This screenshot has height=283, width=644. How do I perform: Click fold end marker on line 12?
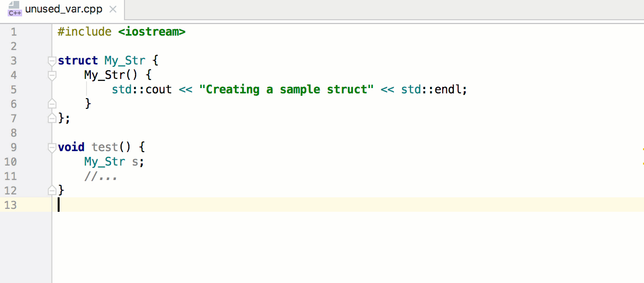click(52, 191)
